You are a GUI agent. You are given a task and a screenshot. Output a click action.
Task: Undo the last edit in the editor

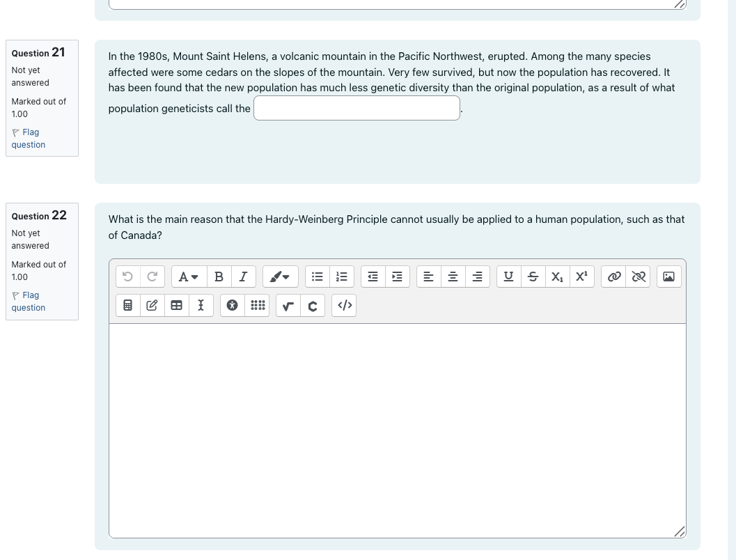(x=127, y=277)
